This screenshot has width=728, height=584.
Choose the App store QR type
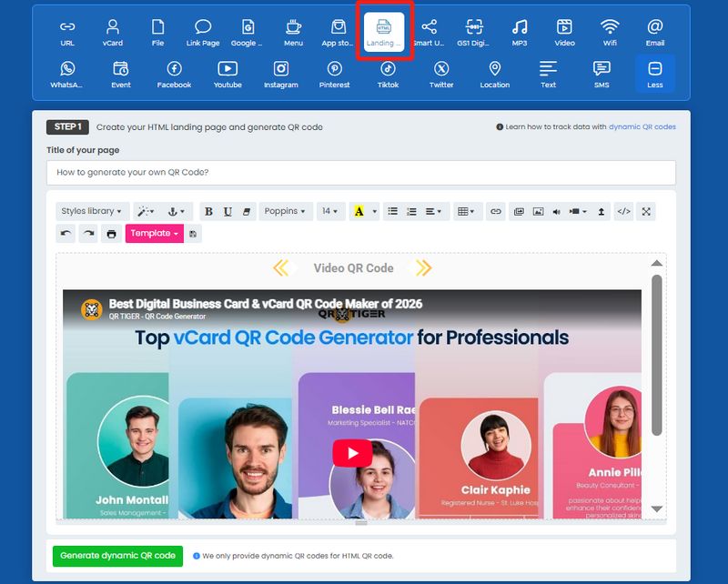coord(338,33)
